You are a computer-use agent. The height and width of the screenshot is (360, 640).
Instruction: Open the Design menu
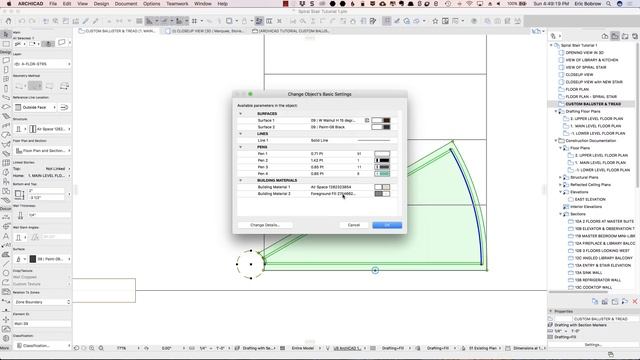(x=101, y=4)
